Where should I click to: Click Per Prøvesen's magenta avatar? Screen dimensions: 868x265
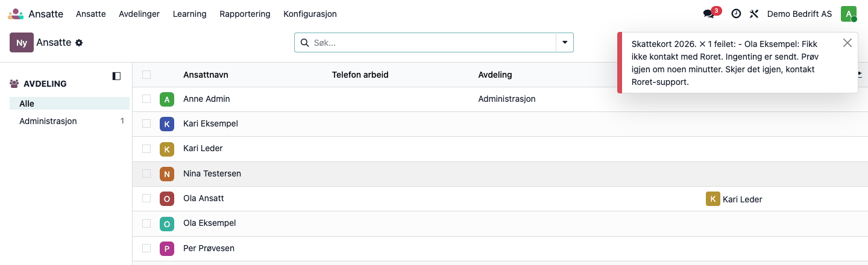coord(167,248)
